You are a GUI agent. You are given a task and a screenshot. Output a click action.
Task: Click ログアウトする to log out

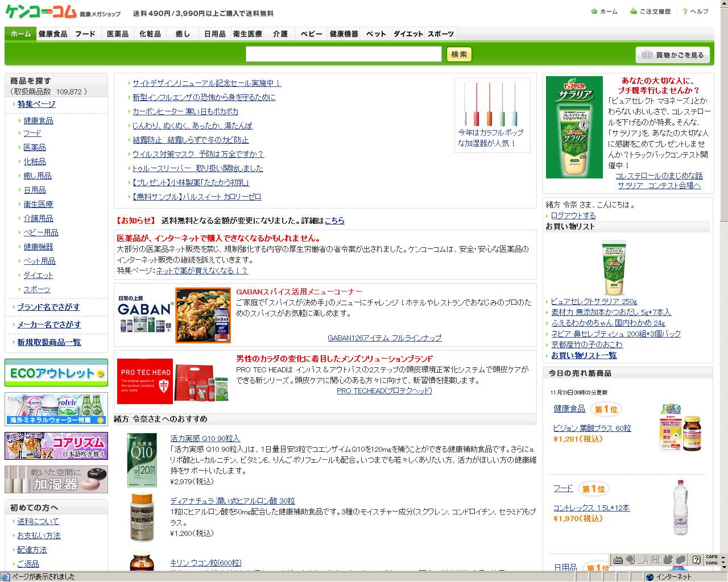click(x=573, y=215)
